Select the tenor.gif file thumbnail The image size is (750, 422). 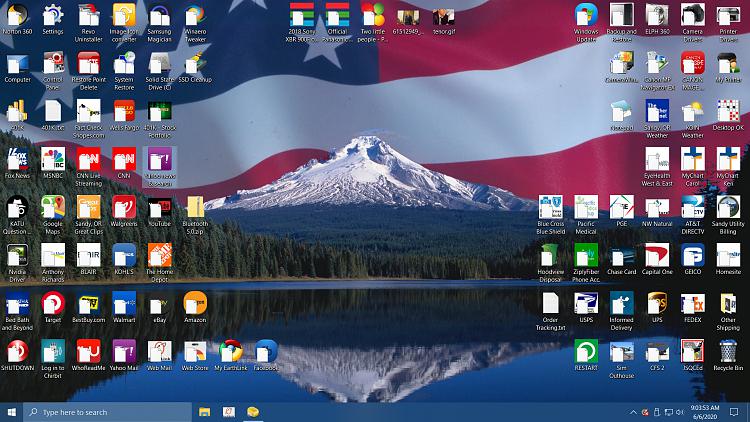click(x=444, y=17)
